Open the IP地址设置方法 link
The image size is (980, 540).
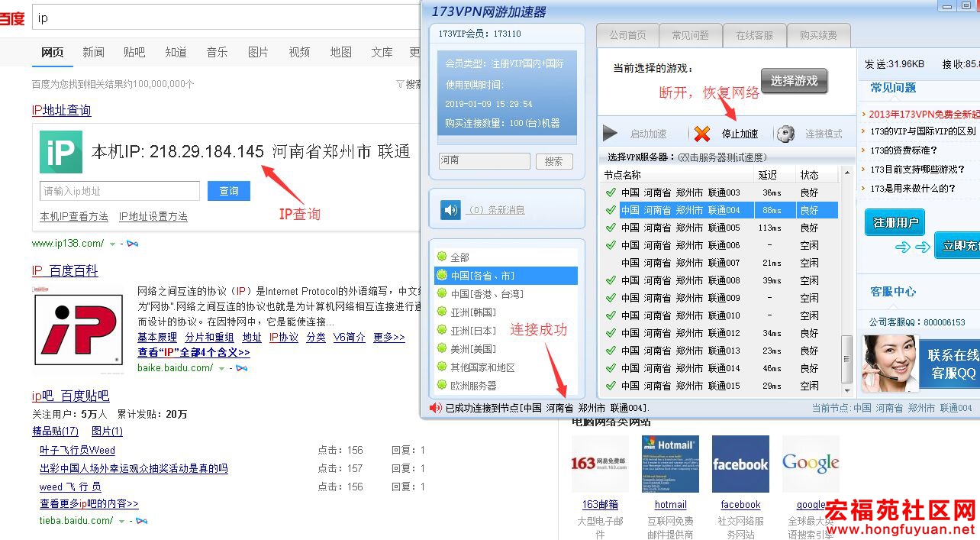[x=153, y=217]
